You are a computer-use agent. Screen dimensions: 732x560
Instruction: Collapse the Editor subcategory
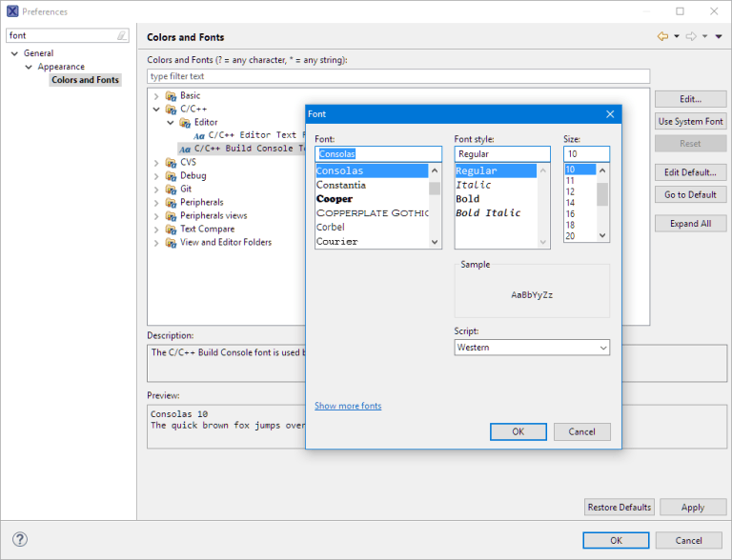pos(171,123)
